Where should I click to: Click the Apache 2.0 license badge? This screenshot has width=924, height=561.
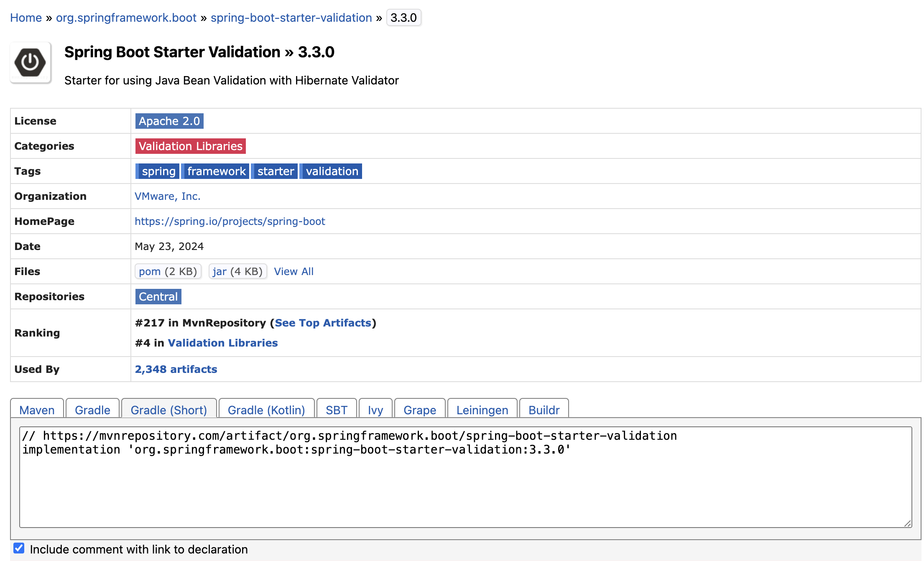[x=169, y=121]
